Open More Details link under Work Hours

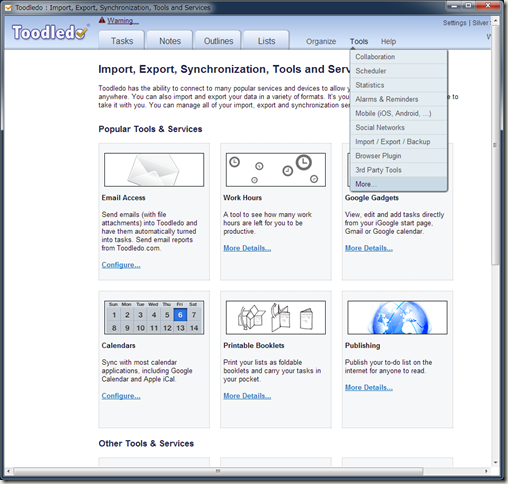(x=247, y=248)
